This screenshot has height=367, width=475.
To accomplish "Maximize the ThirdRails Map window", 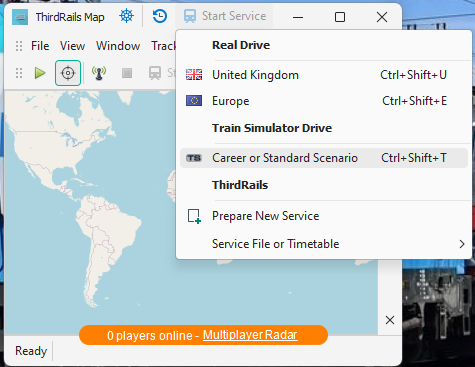I will [x=340, y=17].
